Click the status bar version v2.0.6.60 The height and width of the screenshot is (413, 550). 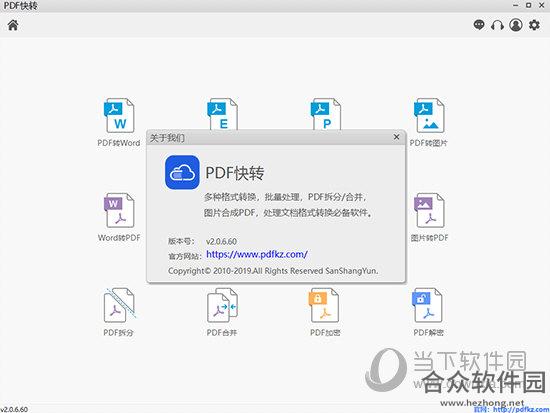tap(14, 409)
